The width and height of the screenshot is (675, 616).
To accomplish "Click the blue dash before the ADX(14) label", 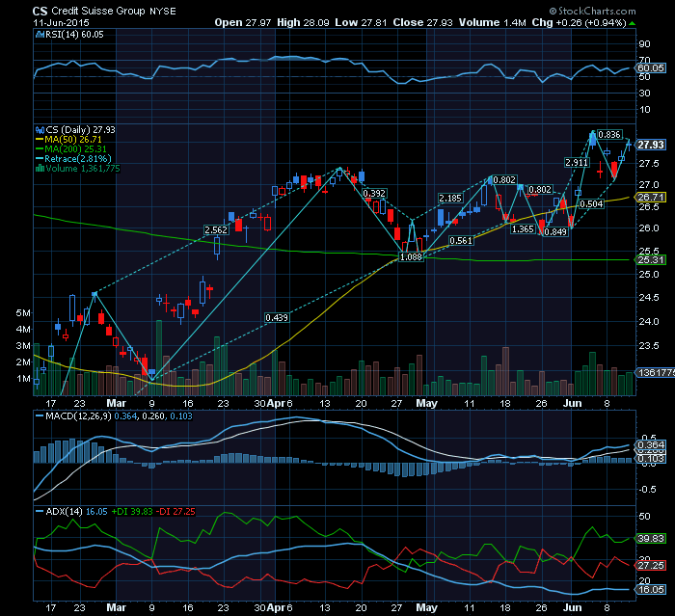I will point(40,511).
